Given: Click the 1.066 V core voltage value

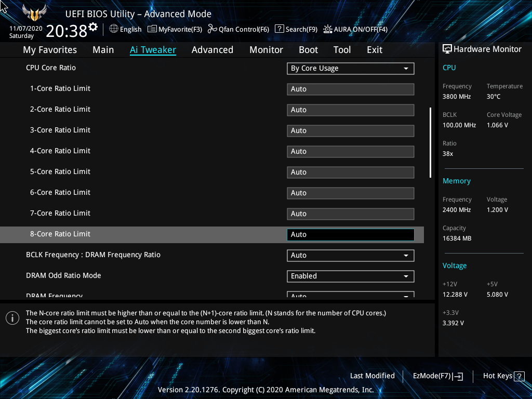Looking at the screenshot, I should 497,125.
